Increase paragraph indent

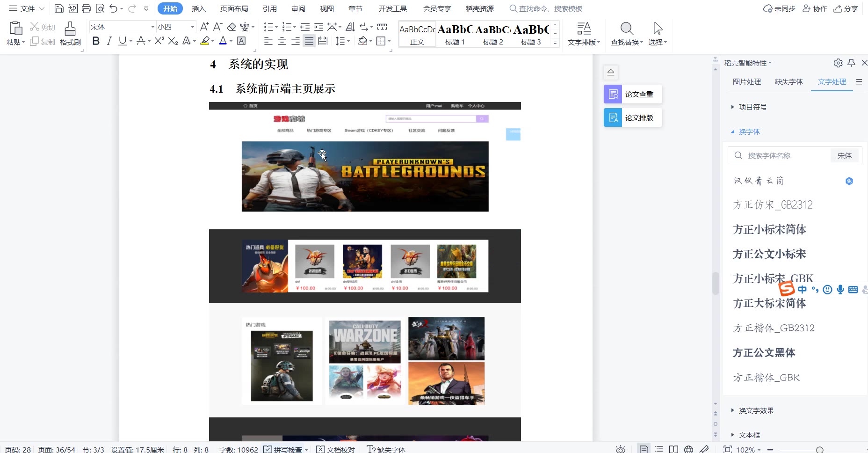pos(318,27)
